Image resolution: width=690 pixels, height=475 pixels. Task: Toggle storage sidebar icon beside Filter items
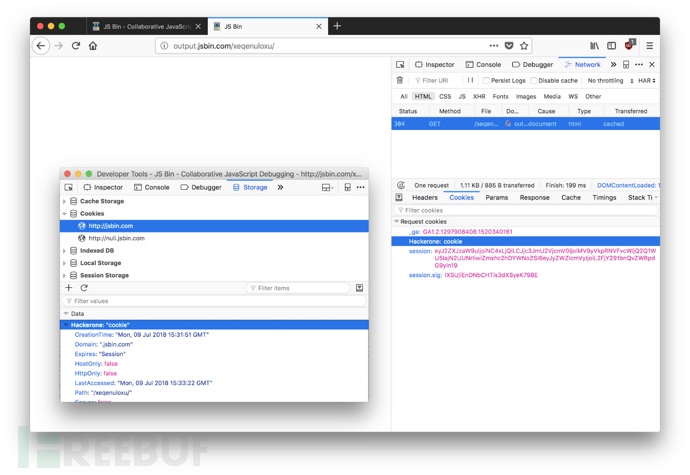pos(360,288)
